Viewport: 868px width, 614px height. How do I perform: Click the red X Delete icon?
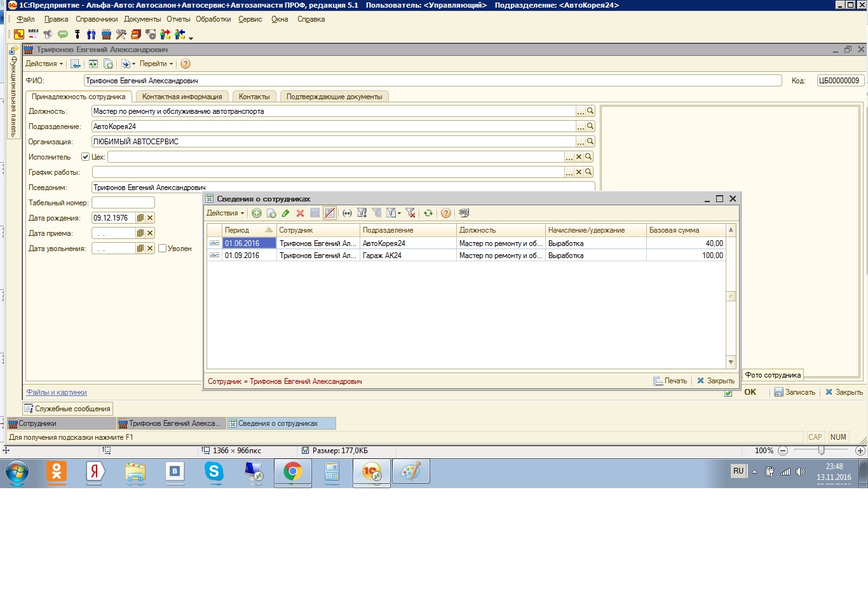[300, 214]
